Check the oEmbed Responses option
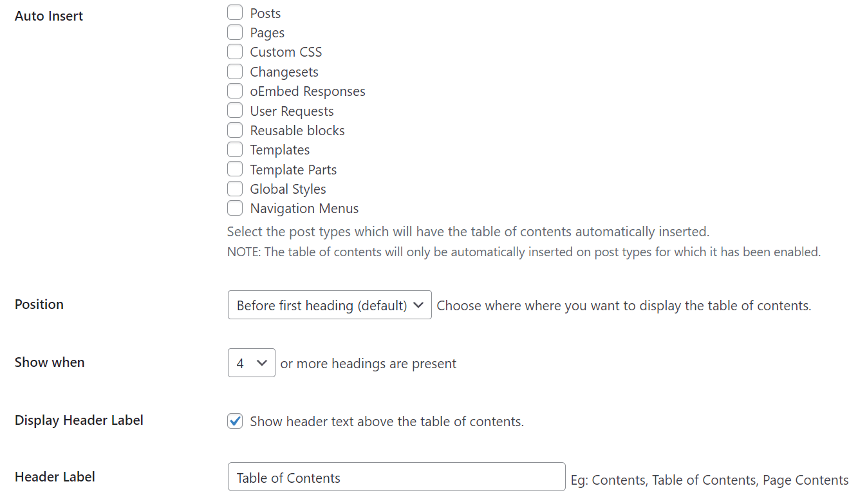 (x=235, y=91)
